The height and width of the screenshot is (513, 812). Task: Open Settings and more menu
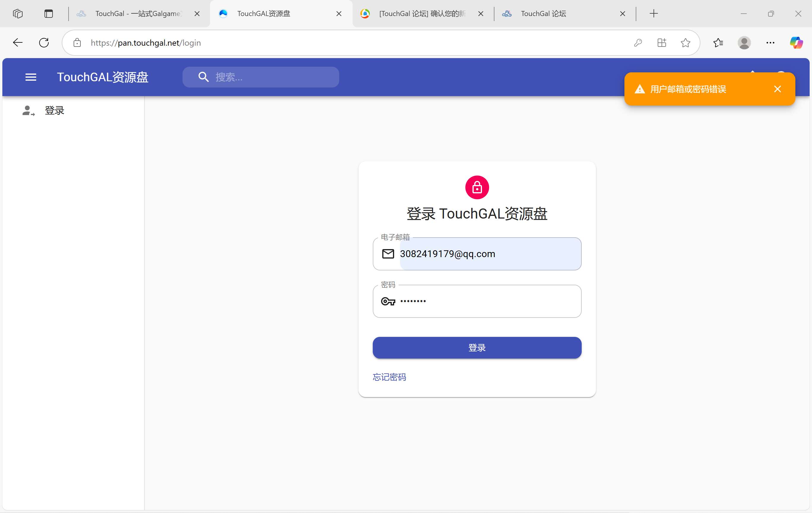click(x=770, y=43)
